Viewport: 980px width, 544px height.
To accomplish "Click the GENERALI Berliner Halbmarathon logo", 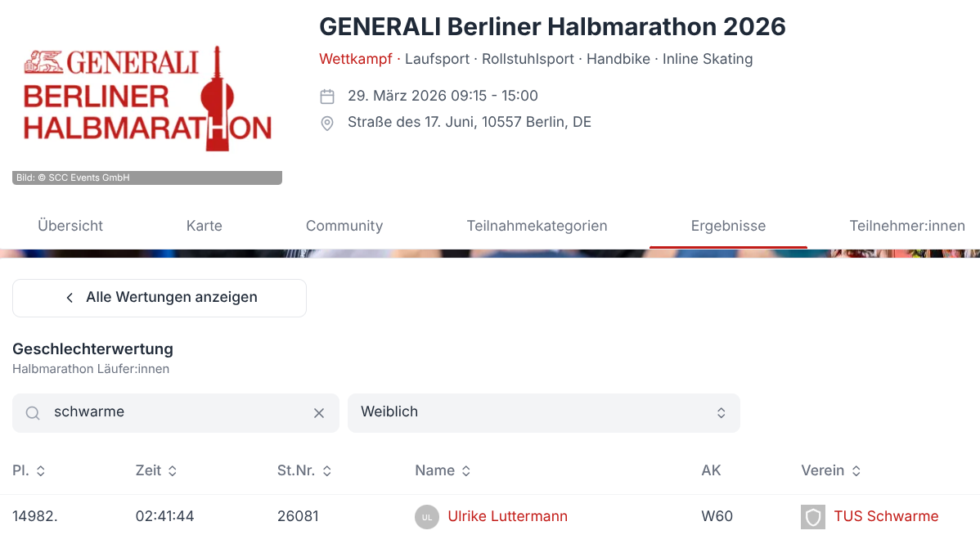I will 147,98.
